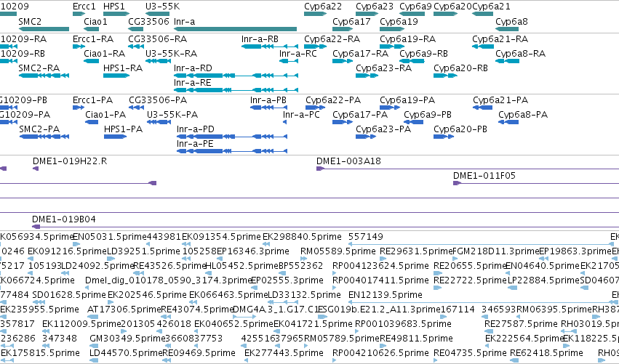Screen dimensions: 619x364
Task: Select transcript Cyp6a9-RB label
Action: click(x=423, y=53)
